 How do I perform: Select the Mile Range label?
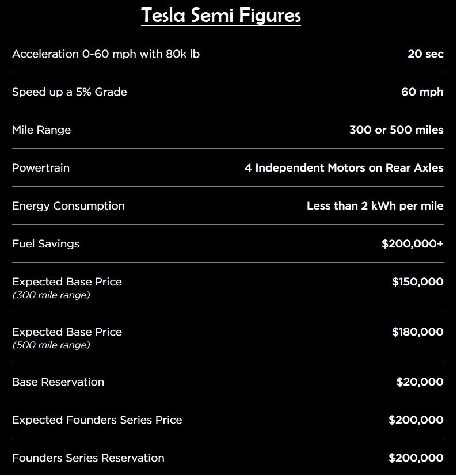[x=41, y=130]
